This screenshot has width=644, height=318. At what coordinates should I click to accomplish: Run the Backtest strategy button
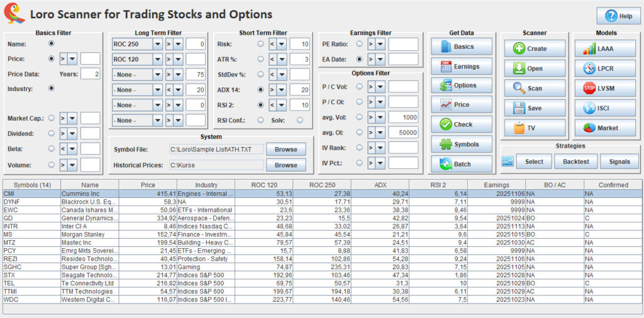pyautogui.click(x=575, y=162)
